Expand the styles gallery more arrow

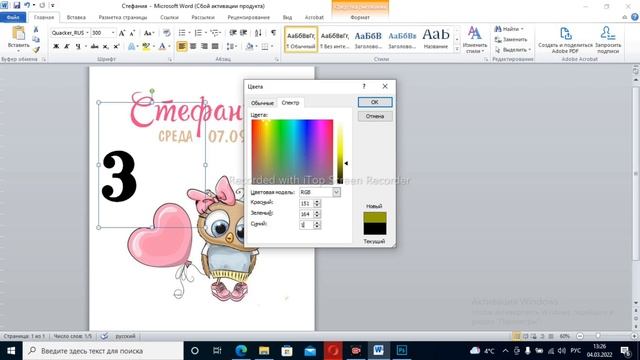(x=457, y=49)
